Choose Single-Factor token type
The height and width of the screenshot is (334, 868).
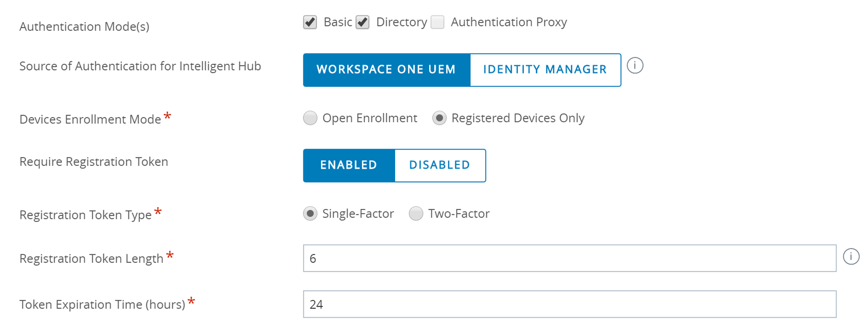pyautogui.click(x=310, y=214)
